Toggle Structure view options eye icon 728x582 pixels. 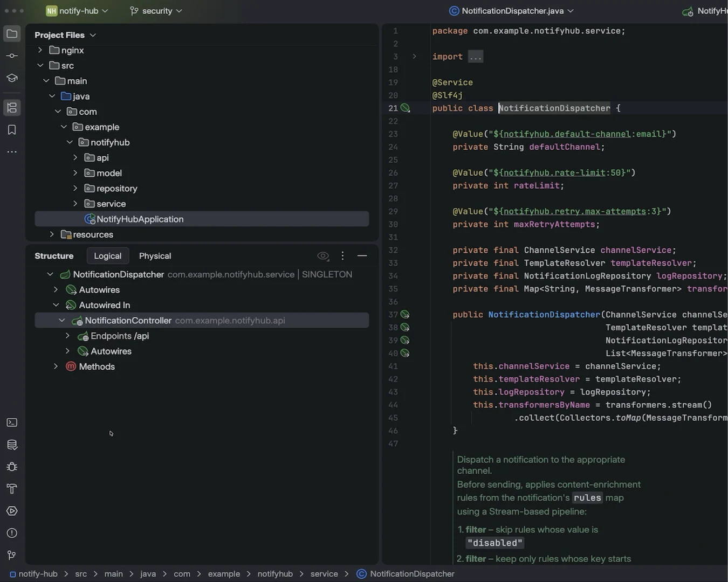(323, 256)
